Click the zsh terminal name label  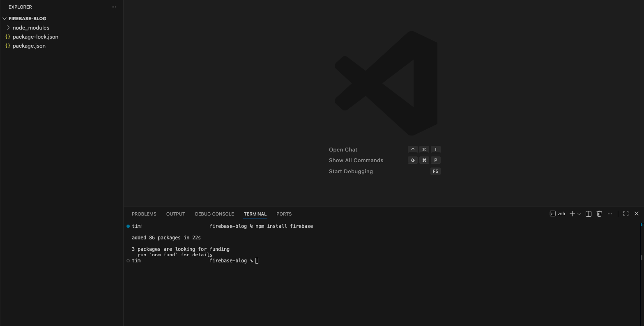(x=561, y=214)
